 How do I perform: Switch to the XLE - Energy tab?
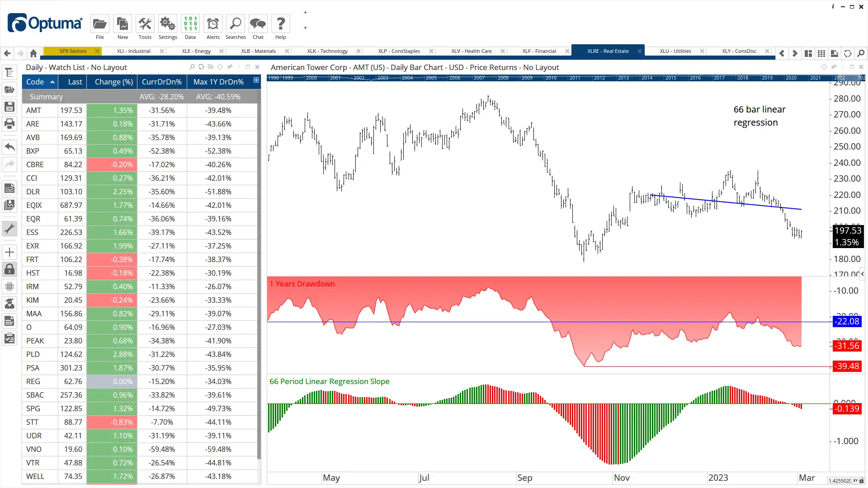tap(196, 51)
